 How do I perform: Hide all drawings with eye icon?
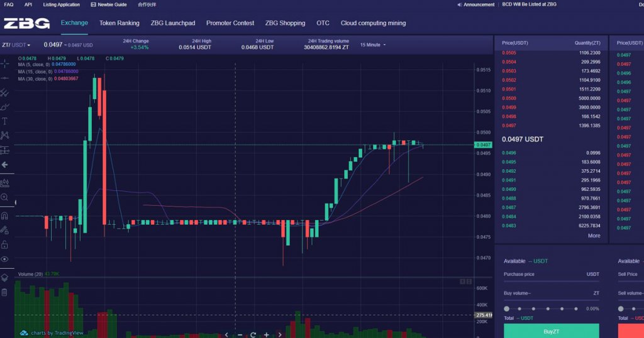point(4,259)
